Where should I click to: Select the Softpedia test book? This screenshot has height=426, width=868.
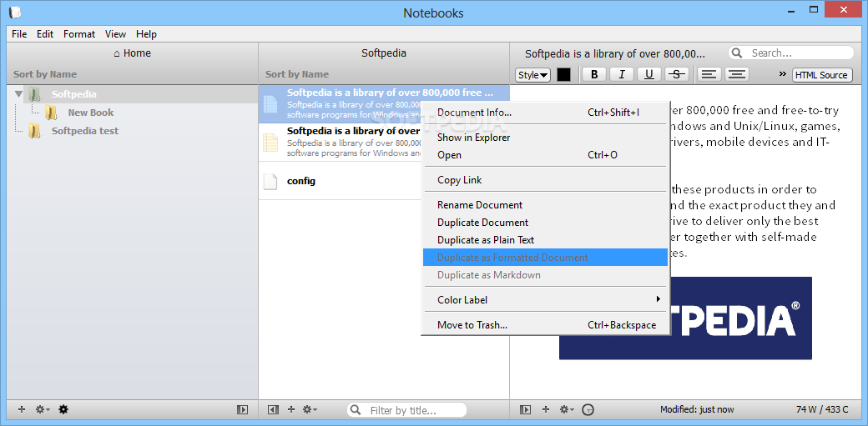[84, 131]
